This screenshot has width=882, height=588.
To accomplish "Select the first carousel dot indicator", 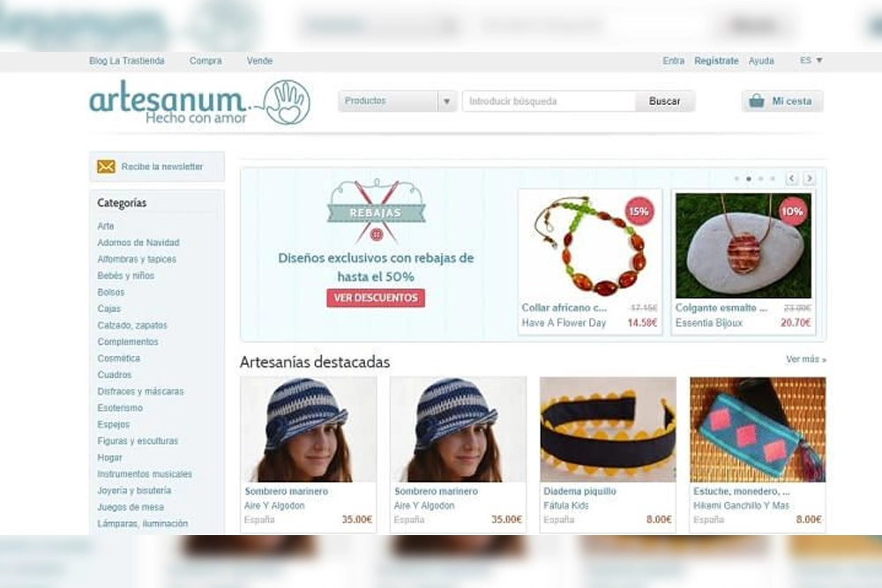I will point(736,179).
